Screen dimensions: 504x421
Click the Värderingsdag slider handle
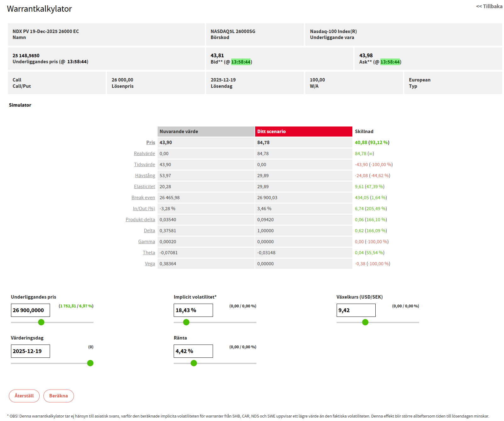[x=90, y=363]
